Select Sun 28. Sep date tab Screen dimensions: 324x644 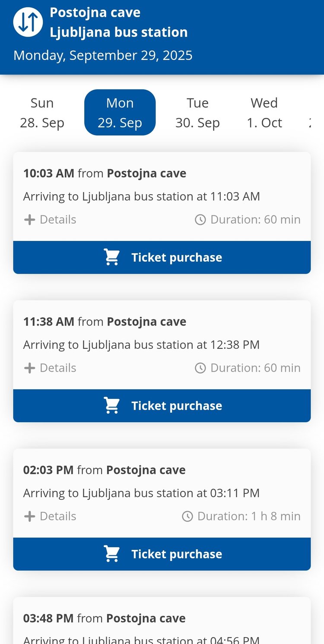(42, 113)
